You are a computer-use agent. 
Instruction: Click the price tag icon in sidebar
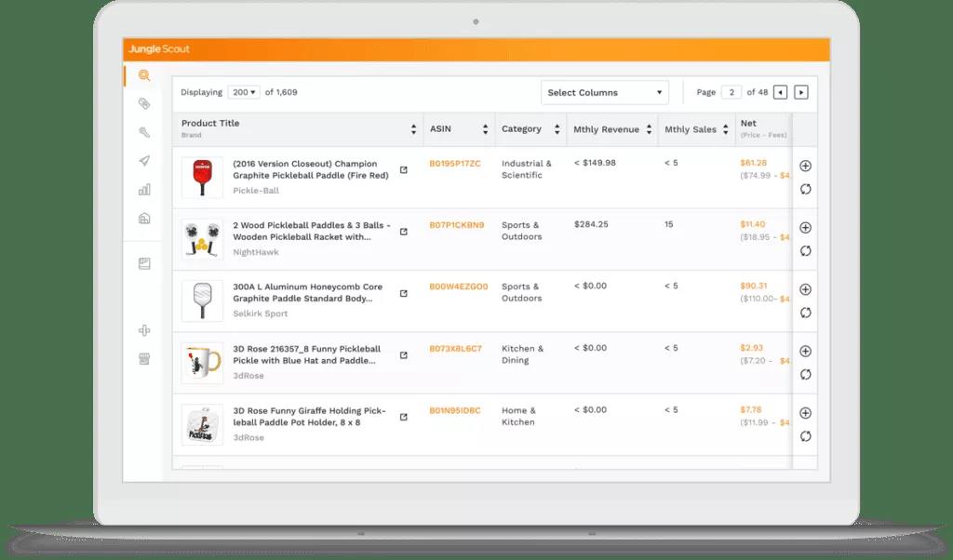pos(144,103)
